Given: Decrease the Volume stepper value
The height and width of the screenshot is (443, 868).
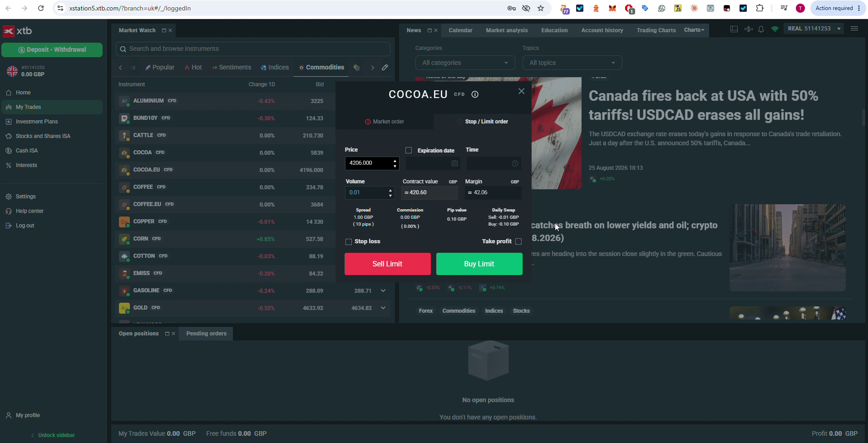Looking at the screenshot, I should pyautogui.click(x=390, y=196).
